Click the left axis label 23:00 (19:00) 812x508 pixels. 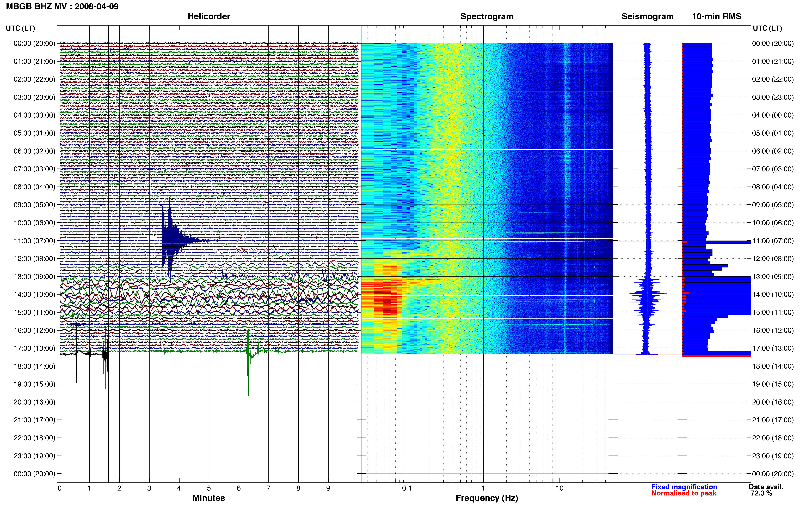(34, 456)
